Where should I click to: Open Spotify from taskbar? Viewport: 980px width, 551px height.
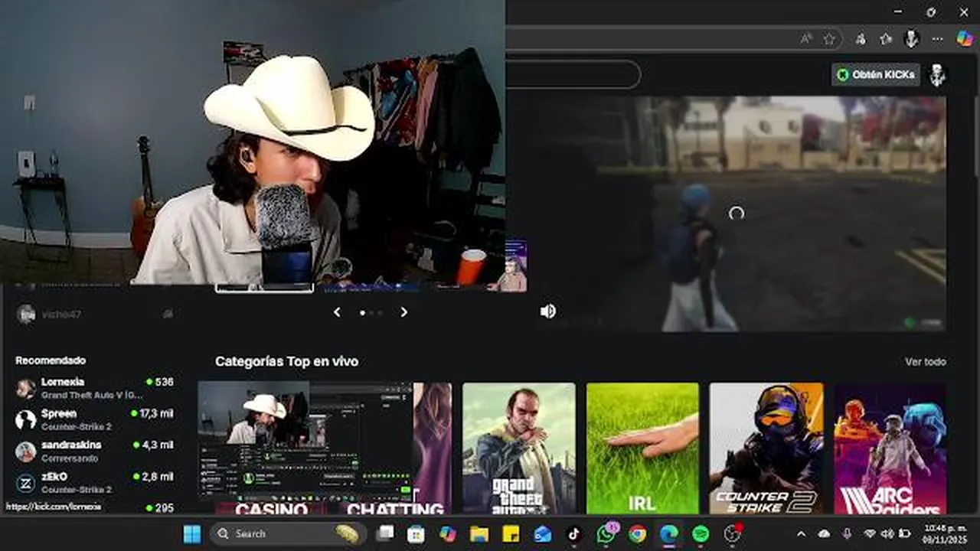click(x=701, y=533)
